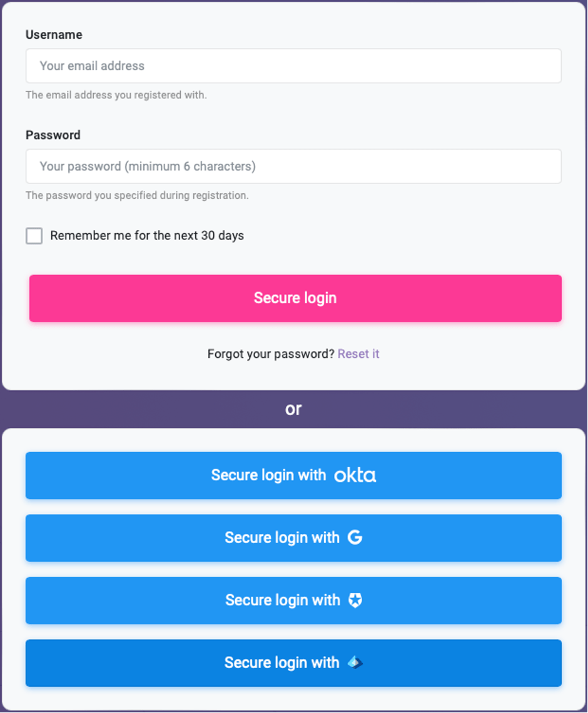Click the email address hint text
Image resolution: width=588 pixels, height=713 pixels.
(x=116, y=95)
